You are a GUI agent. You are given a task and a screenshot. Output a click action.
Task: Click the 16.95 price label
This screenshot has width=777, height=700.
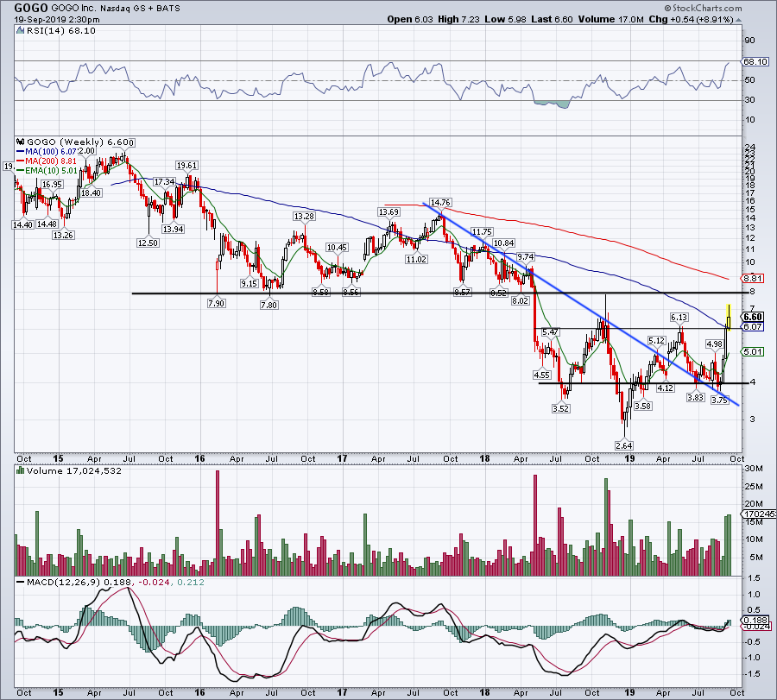(x=52, y=185)
